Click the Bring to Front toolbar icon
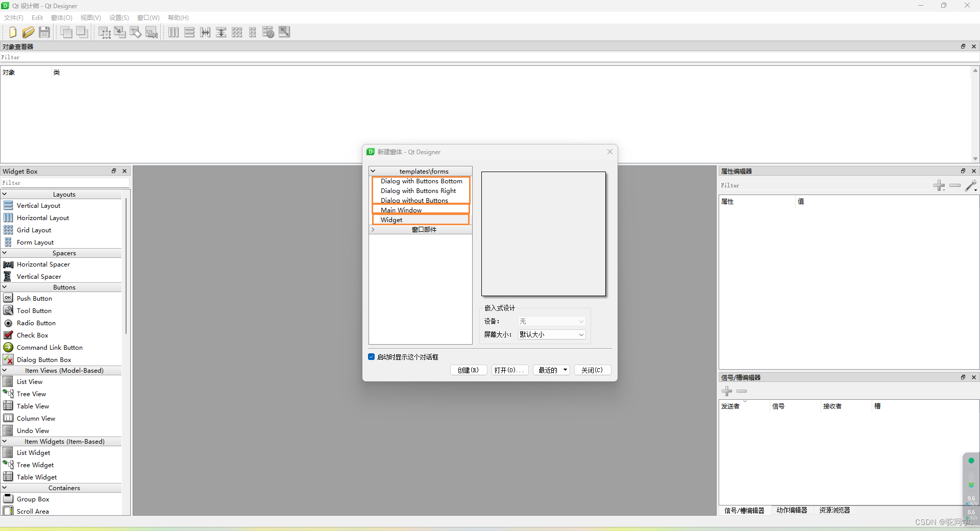The height and width of the screenshot is (531, 980). [82, 32]
